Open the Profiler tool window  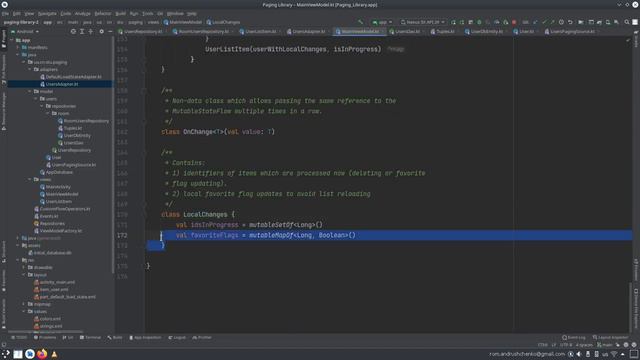[202, 338]
